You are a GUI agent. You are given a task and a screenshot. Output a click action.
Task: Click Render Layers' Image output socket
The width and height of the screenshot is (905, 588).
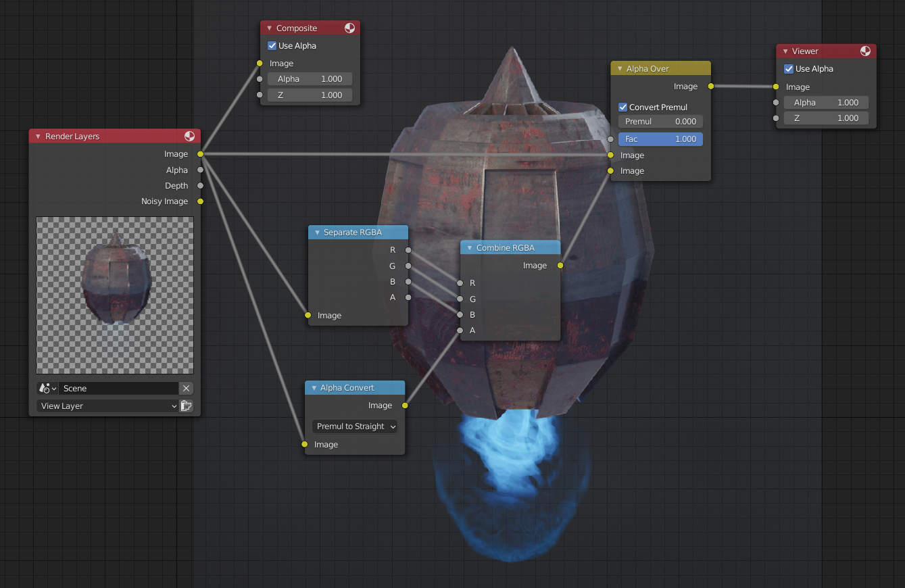point(200,154)
